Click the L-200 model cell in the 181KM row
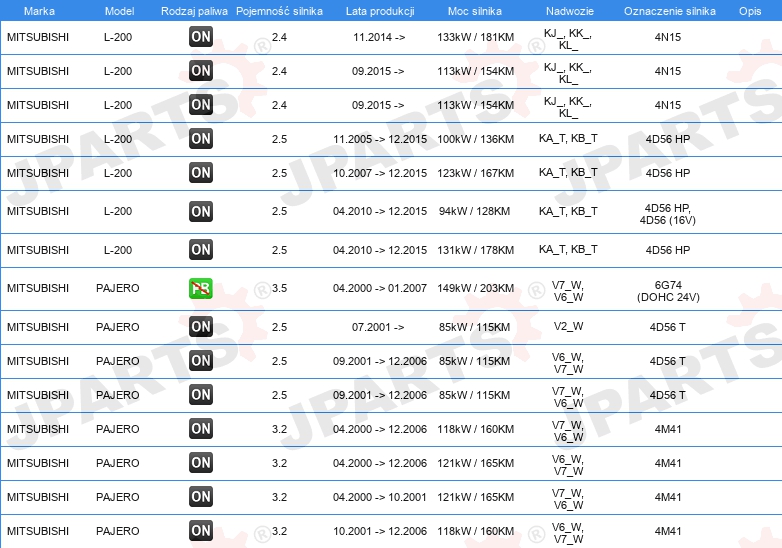The width and height of the screenshot is (782, 548). 118,37
